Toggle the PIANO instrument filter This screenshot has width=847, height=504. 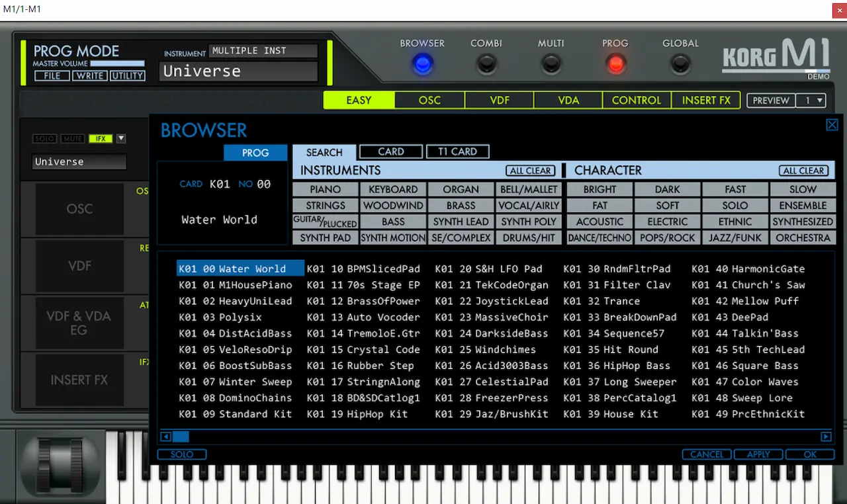[326, 189]
